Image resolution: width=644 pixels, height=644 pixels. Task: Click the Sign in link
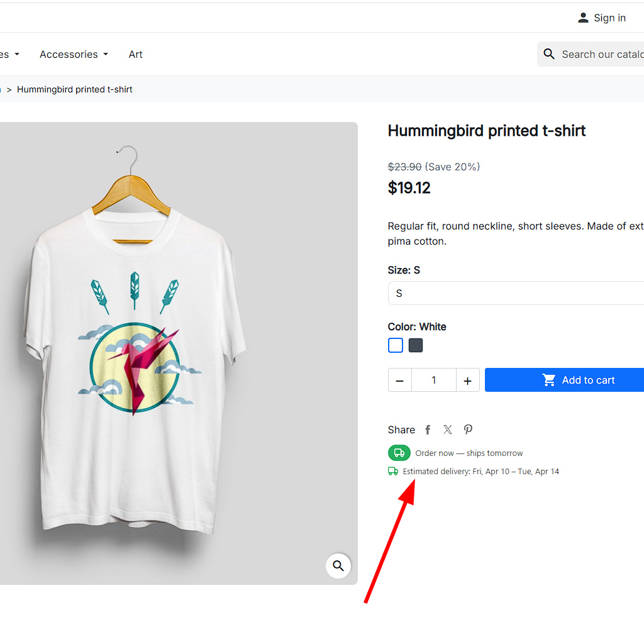pyautogui.click(x=609, y=18)
